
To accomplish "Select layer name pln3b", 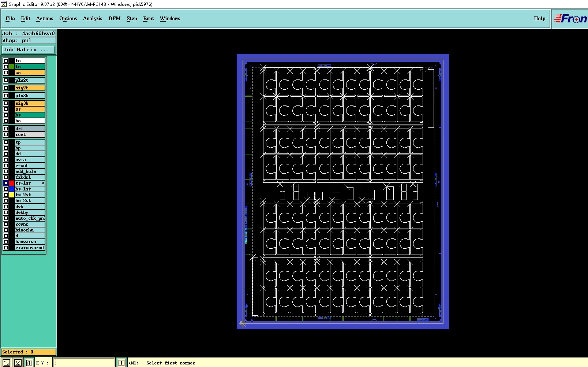I will [x=30, y=96].
